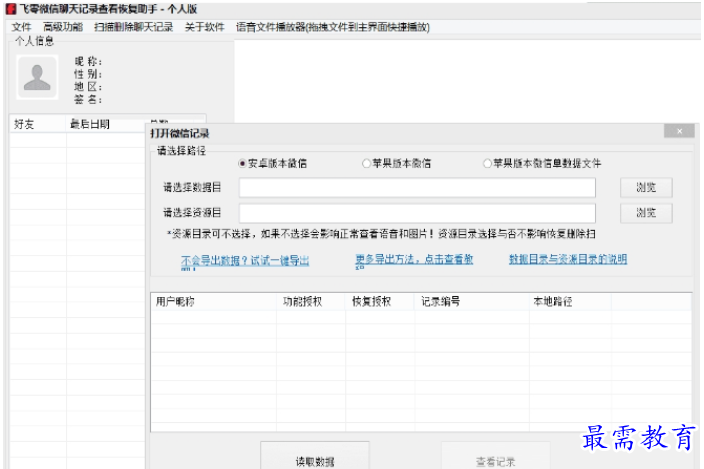Browse for the resource directory with 浏览
The height and width of the screenshot is (469, 704).
tap(646, 213)
